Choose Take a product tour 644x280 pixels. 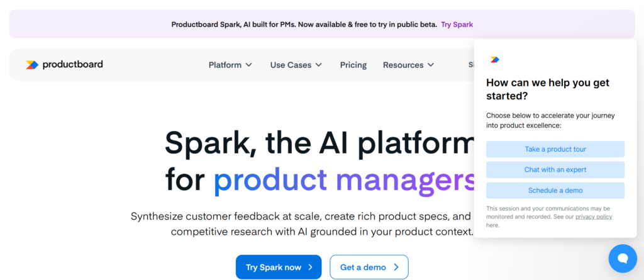point(555,149)
